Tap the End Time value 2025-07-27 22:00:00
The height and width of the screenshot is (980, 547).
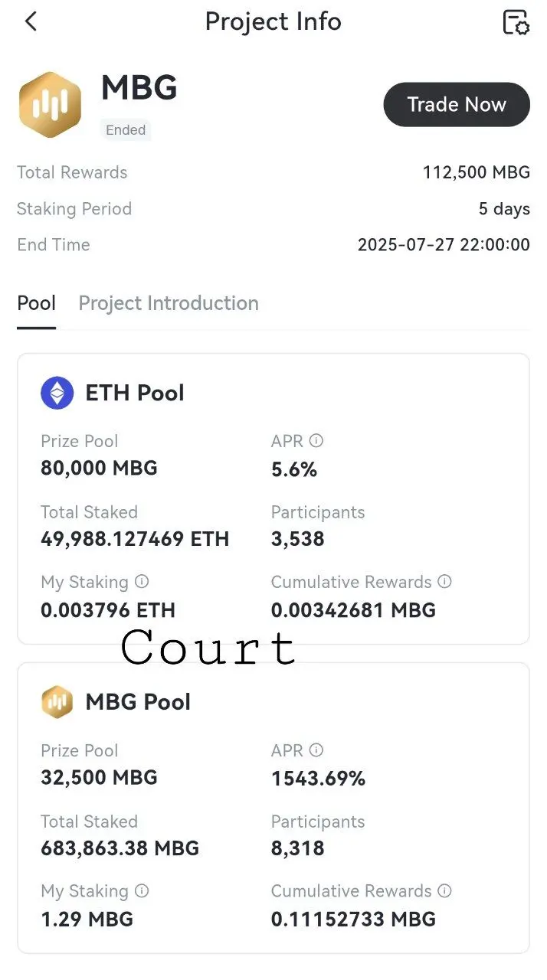tap(444, 245)
